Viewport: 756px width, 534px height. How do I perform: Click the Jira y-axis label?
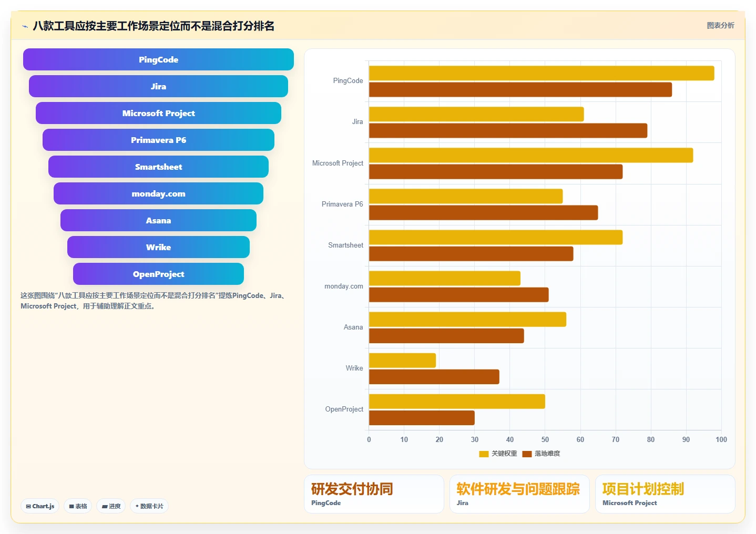tap(357, 121)
